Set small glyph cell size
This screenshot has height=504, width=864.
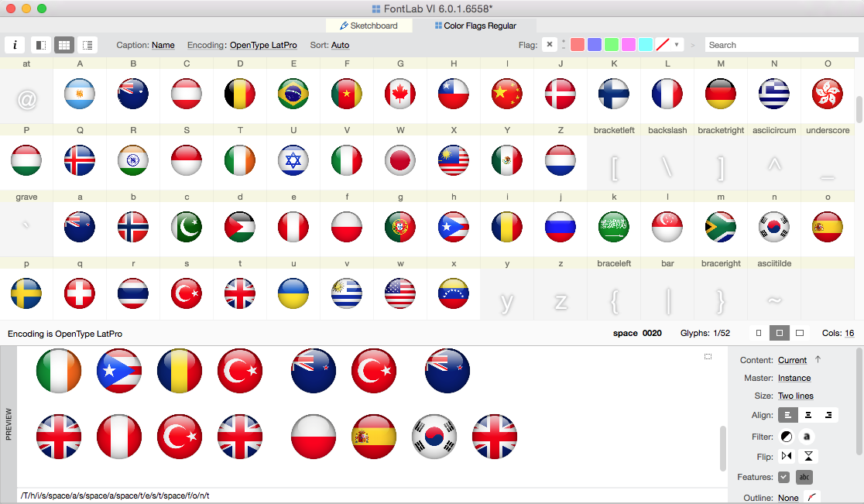tap(759, 333)
